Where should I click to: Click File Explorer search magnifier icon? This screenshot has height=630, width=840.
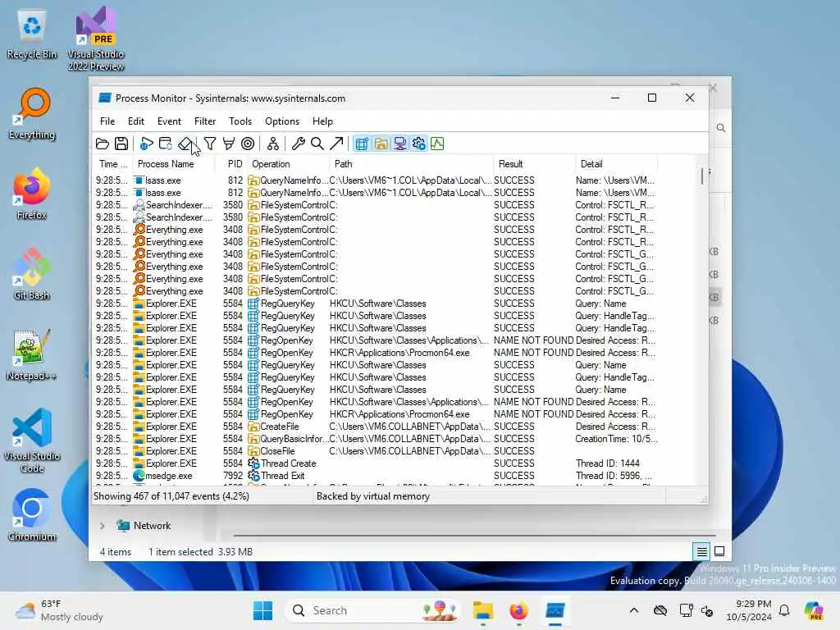(x=721, y=128)
